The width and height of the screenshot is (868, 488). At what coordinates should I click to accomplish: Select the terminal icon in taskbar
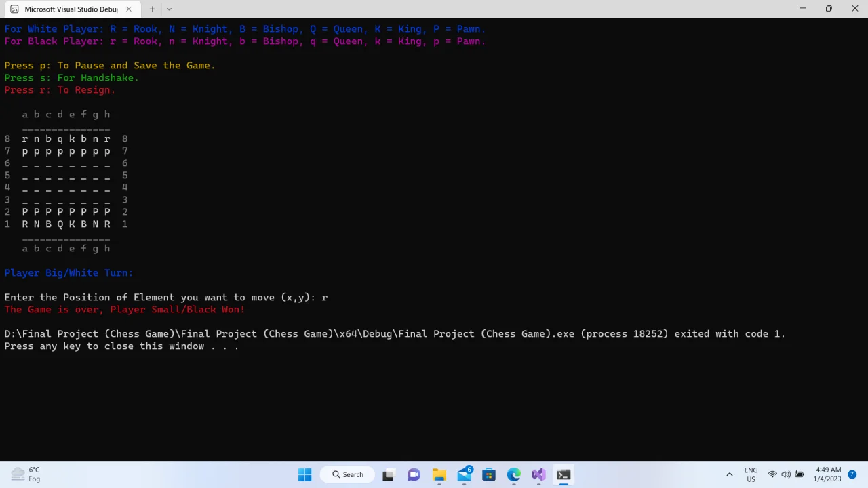pos(564,474)
